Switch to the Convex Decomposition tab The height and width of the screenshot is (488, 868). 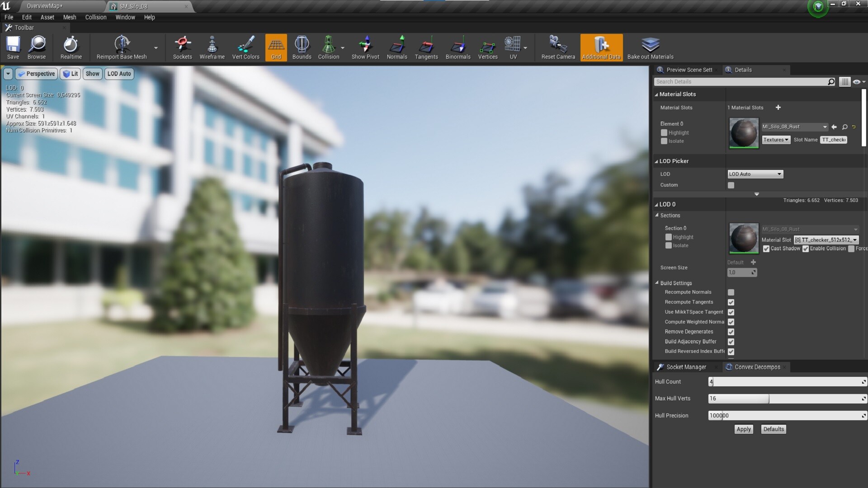[755, 367]
